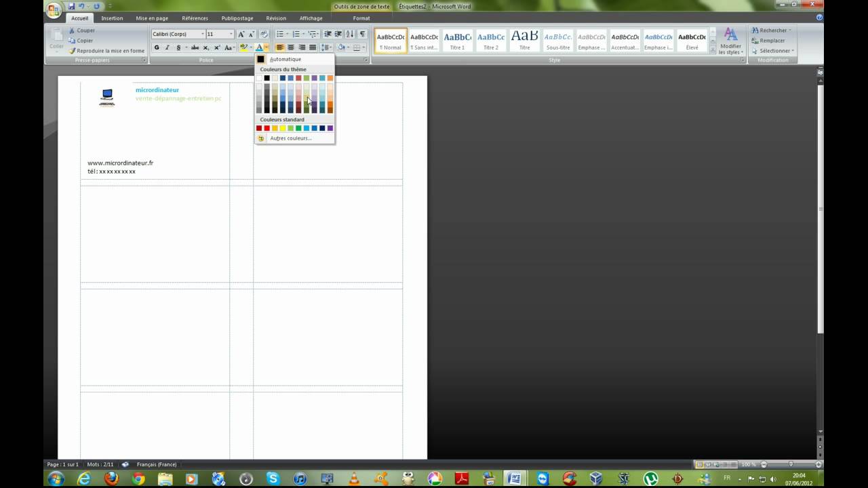Image resolution: width=868 pixels, height=488 pixels.
Task: Apply the Titre 1 style
Action: (458, 41)
